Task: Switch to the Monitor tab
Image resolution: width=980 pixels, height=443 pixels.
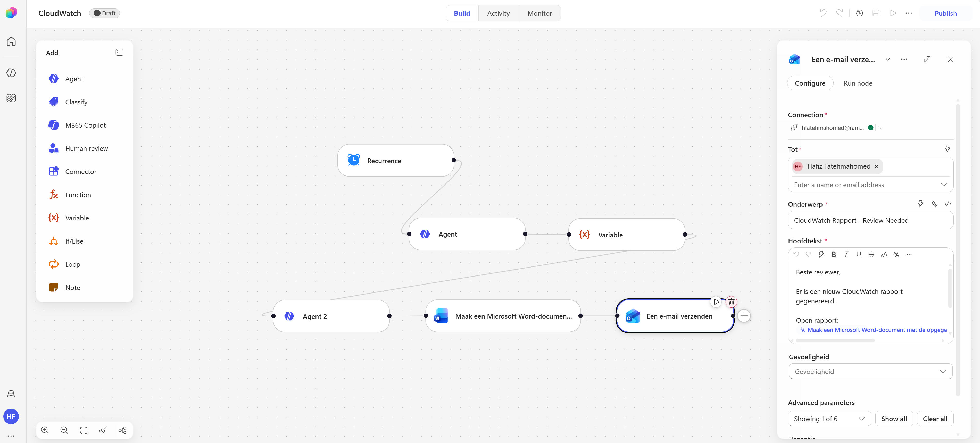Action: point(539,13)
